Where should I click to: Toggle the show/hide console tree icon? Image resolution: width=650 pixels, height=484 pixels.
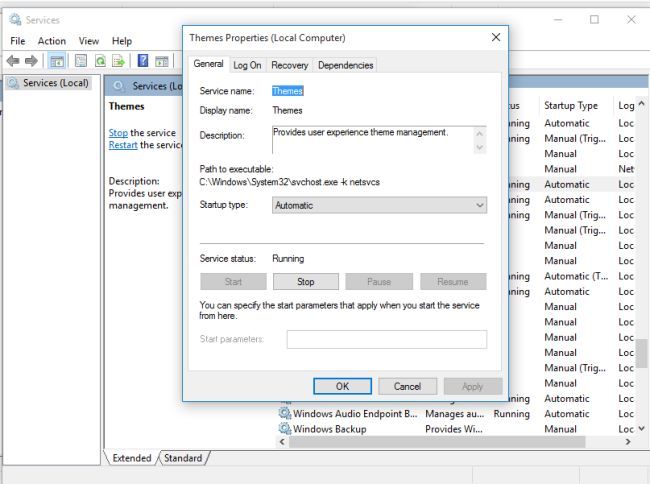(57, 61)
